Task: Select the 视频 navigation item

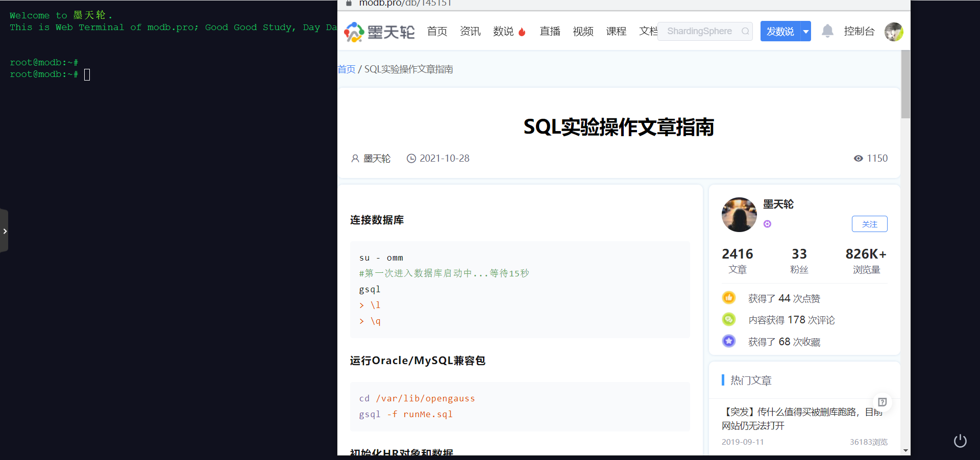Action: click(x=582, y=31)
